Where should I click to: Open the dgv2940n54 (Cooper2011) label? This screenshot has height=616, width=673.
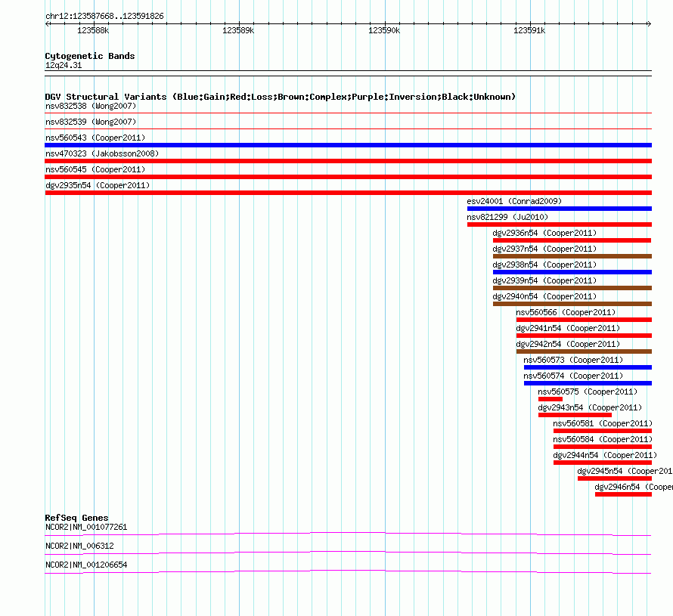544,296
